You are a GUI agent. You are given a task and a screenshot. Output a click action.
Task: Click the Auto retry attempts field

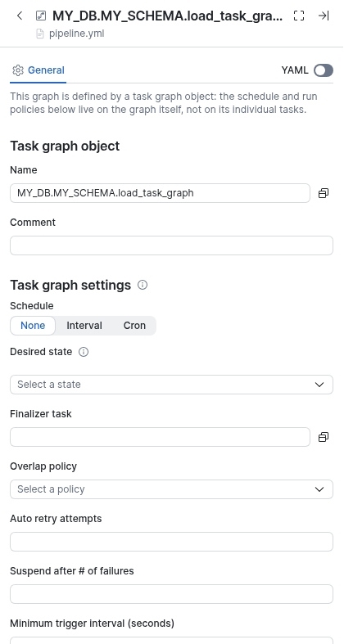(x=171, y=542)
